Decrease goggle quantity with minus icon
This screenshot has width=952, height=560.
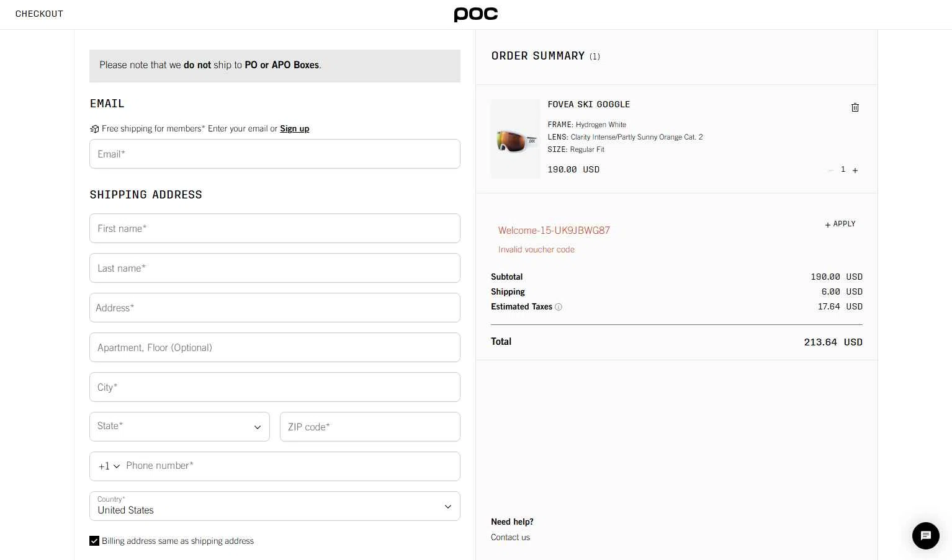(x=830, y=170)
